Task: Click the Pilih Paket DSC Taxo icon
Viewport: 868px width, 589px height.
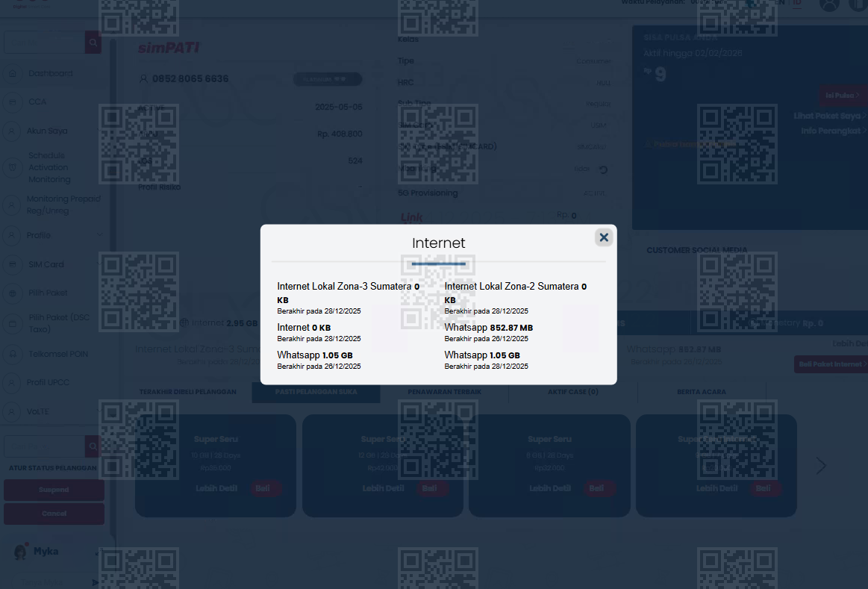Action: [x=12, y=323]
